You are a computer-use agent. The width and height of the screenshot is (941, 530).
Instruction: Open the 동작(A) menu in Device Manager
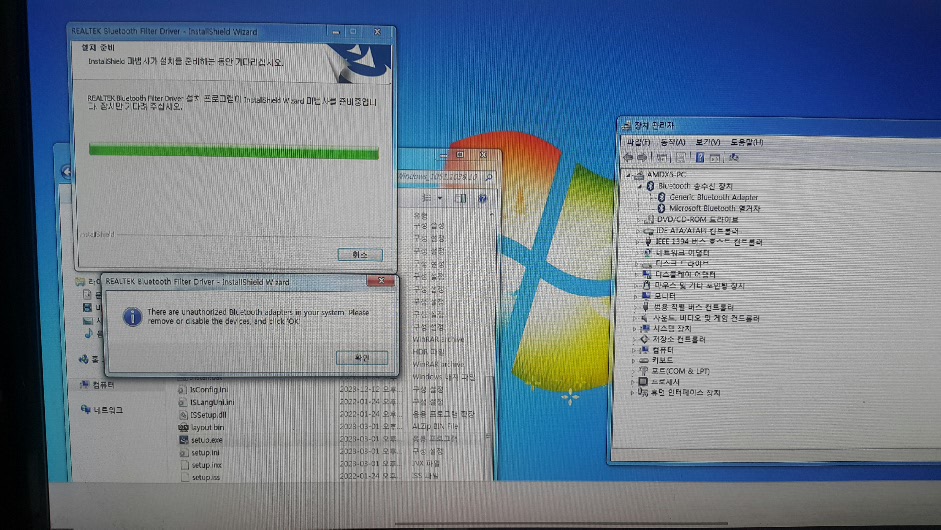coord(672,142)
